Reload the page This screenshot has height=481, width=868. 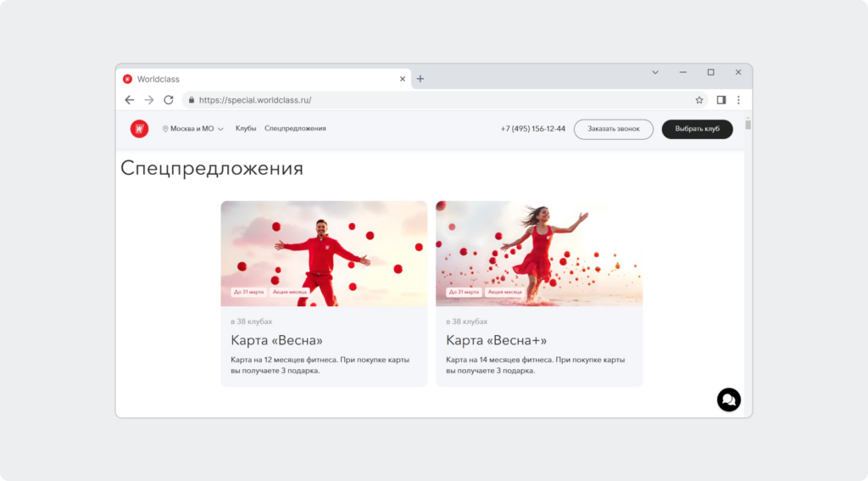pyautogui.click(x=169, y=100)
